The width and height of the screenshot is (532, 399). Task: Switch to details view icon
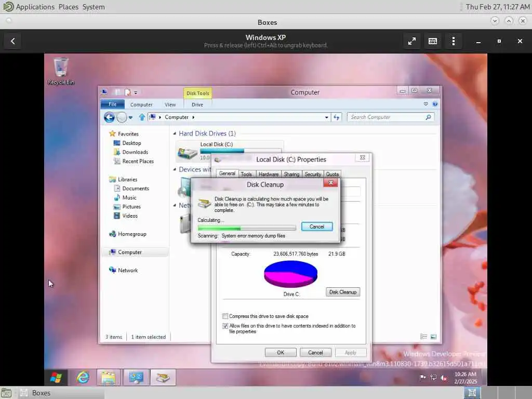pos(423,337)
